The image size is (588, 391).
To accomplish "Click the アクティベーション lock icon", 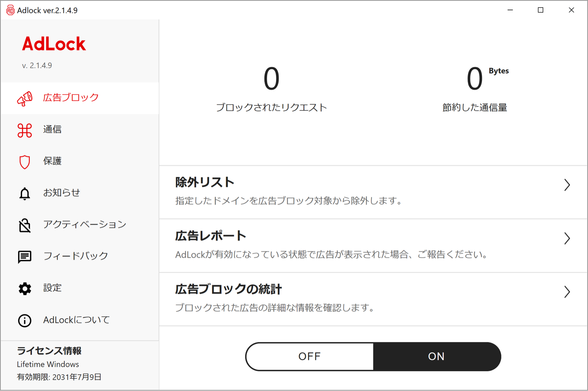I will (x=25, y=225).
